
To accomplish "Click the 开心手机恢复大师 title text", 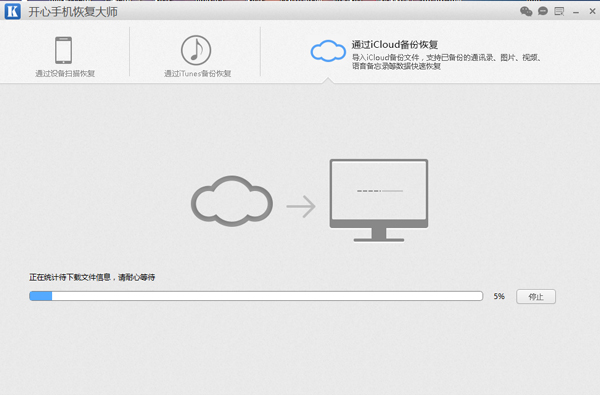I will point(73,12).
